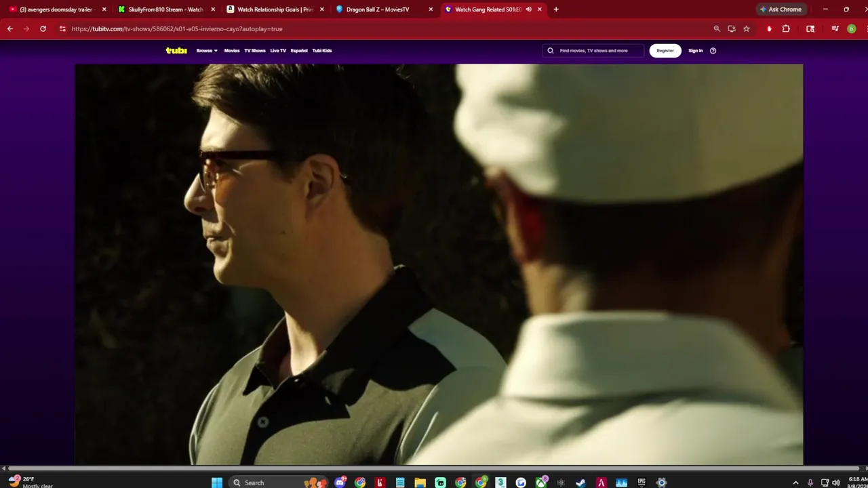Open the TV Shows section
868x488 pixels.
255,51
